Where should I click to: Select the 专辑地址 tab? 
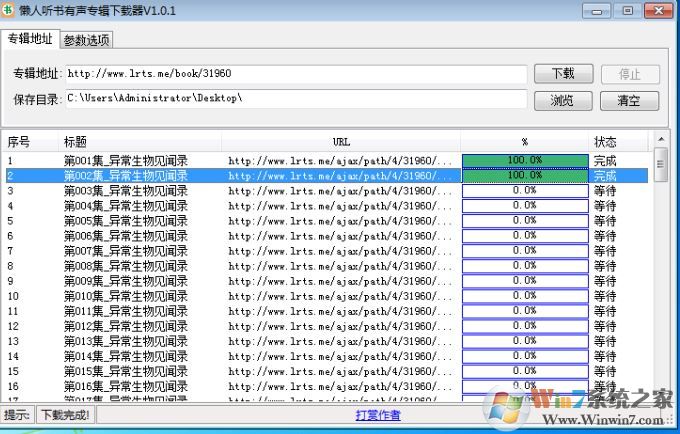[31, 39]
